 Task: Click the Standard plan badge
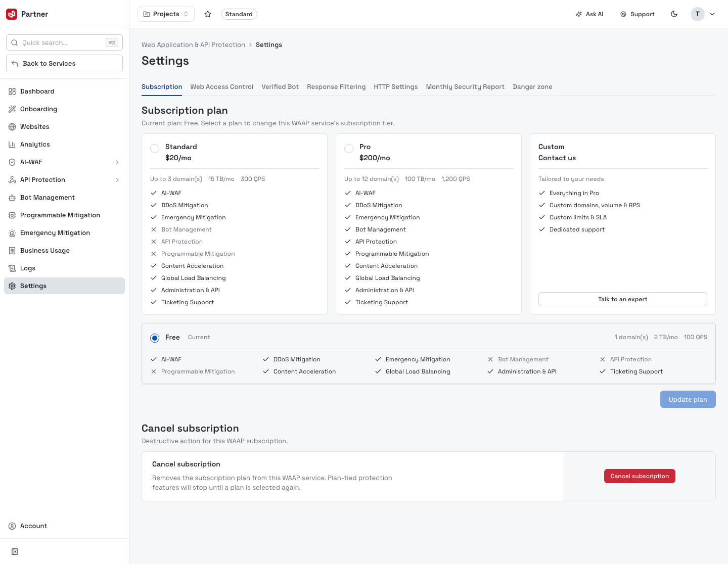[x=239, y=14]
